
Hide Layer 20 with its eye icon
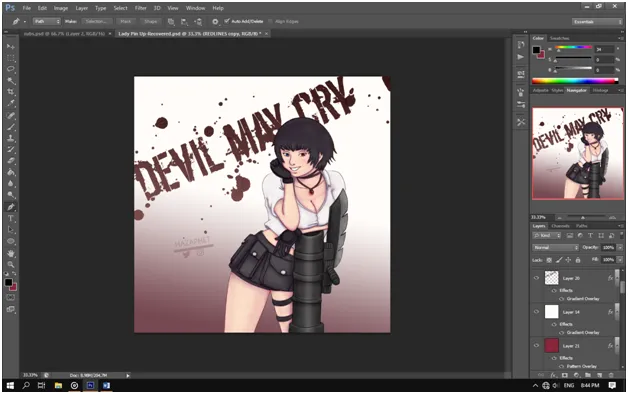pos(536,278)
